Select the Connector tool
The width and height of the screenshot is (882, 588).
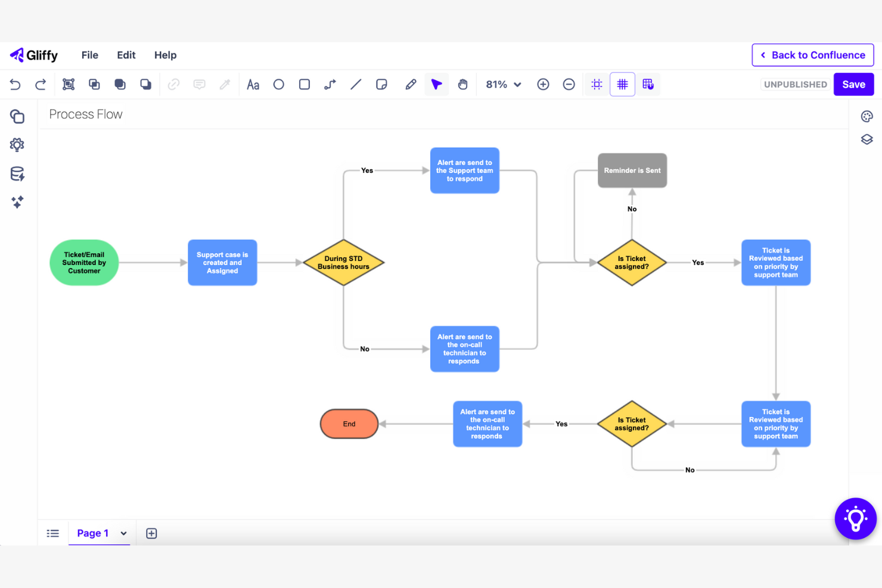click(x=330, y=84)
